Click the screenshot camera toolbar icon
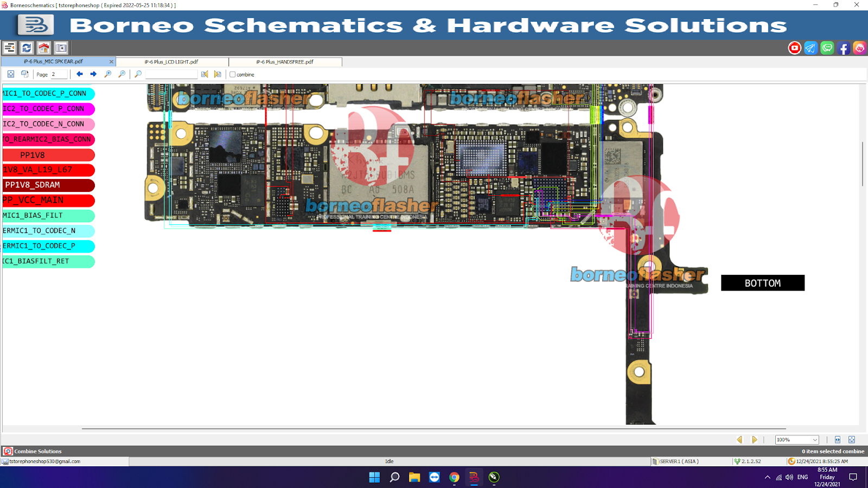Viewport: 868px width, 488px height. pos(61,48)
